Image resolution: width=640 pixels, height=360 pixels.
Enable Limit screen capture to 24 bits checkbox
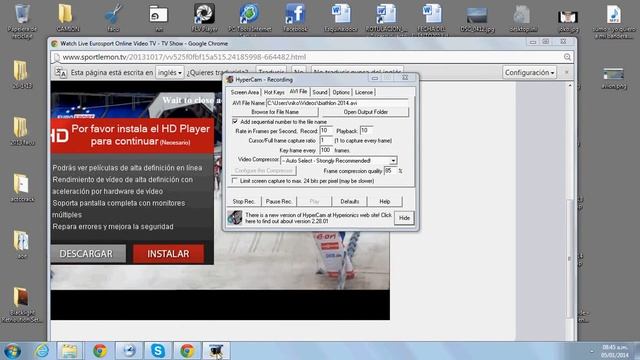235,180
